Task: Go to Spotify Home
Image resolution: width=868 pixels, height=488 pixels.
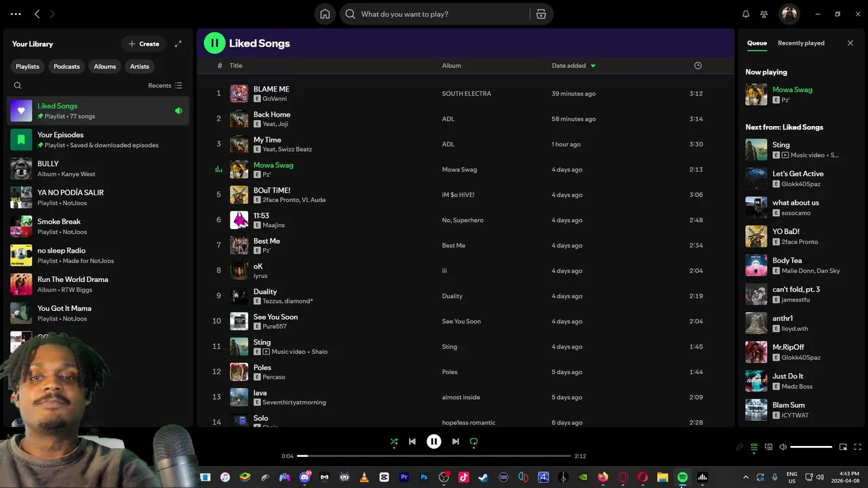Action: coord(325,14)
